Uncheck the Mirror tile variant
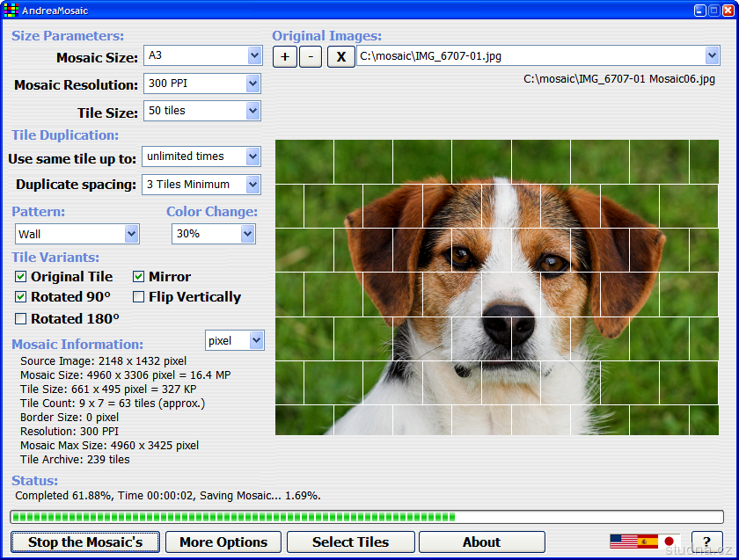This screenshot has height=560, width=739. (139, 277)
